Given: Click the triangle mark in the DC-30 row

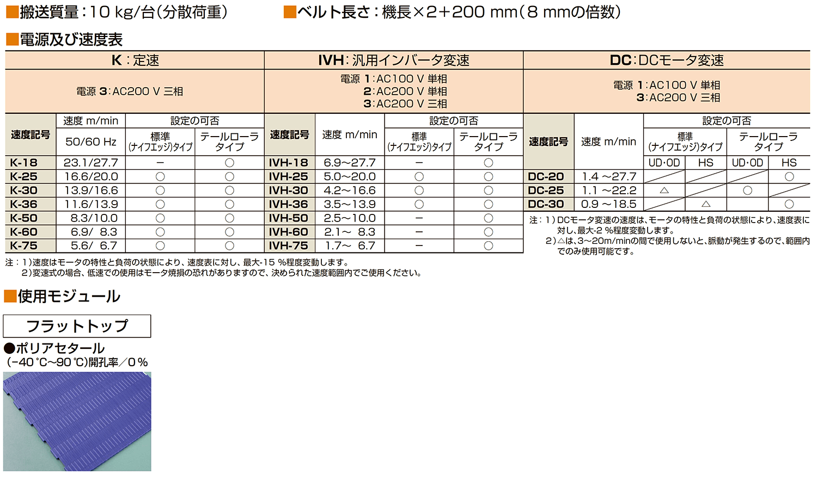Looking at the screenshot, I should pyautogui.click(x=706, y=204).
